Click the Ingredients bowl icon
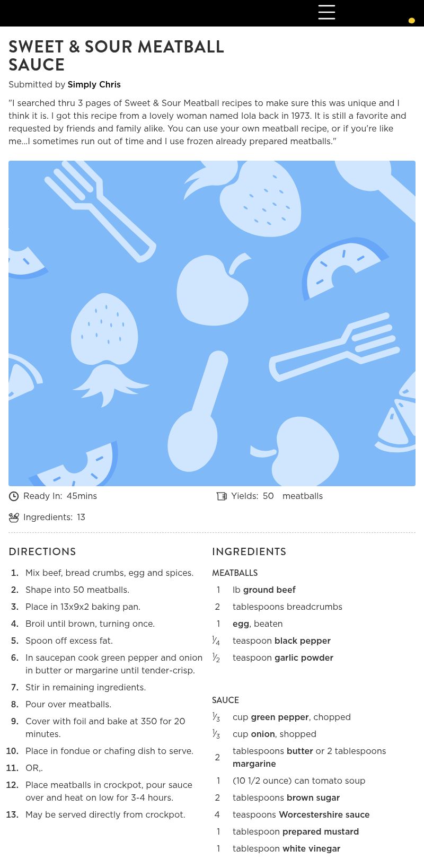This screenshot has width=424, height=868. [x=14, y=518]
